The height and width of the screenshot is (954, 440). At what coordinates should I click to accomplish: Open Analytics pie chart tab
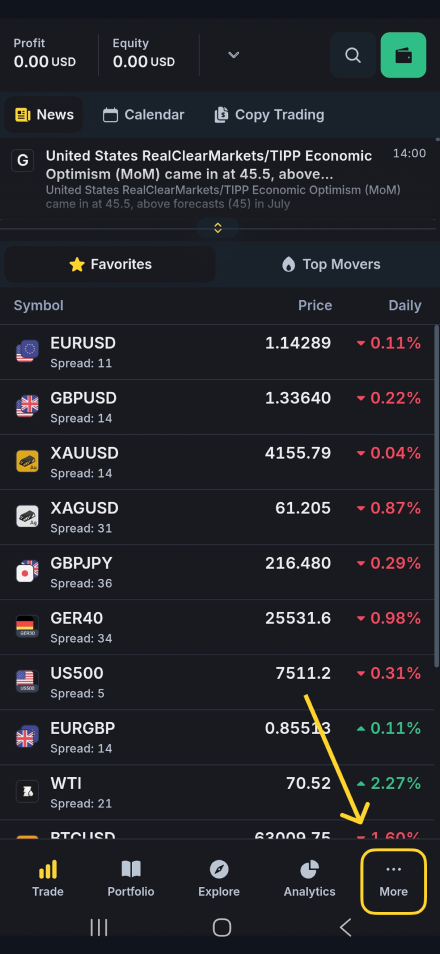tap(310, 879)
